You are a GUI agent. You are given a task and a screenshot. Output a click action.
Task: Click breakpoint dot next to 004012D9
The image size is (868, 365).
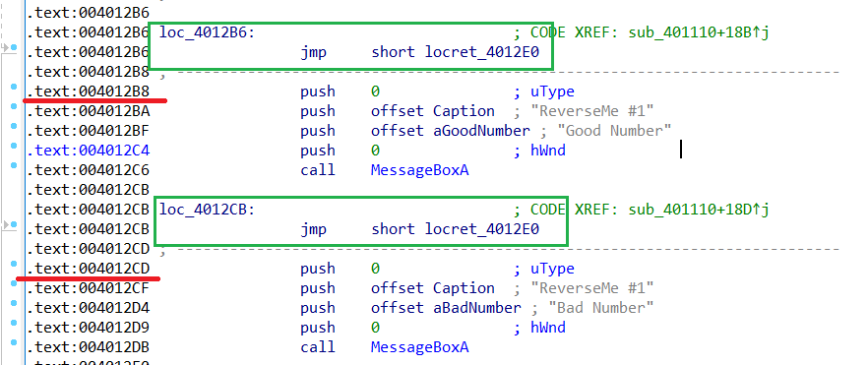tap(14, 324)
